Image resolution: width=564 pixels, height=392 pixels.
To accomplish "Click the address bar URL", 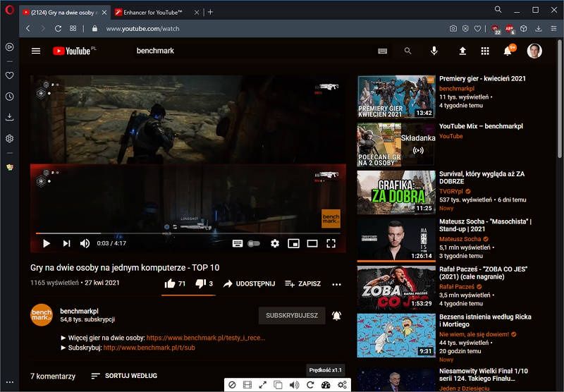I will [x=142, y=28].
